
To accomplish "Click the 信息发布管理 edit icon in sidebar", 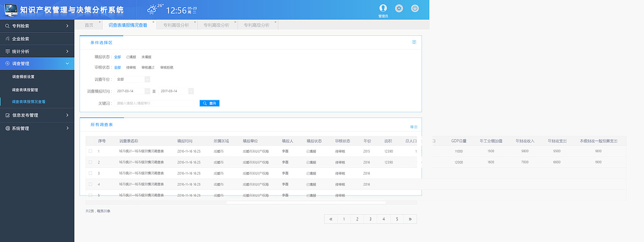I will [8, 115].
